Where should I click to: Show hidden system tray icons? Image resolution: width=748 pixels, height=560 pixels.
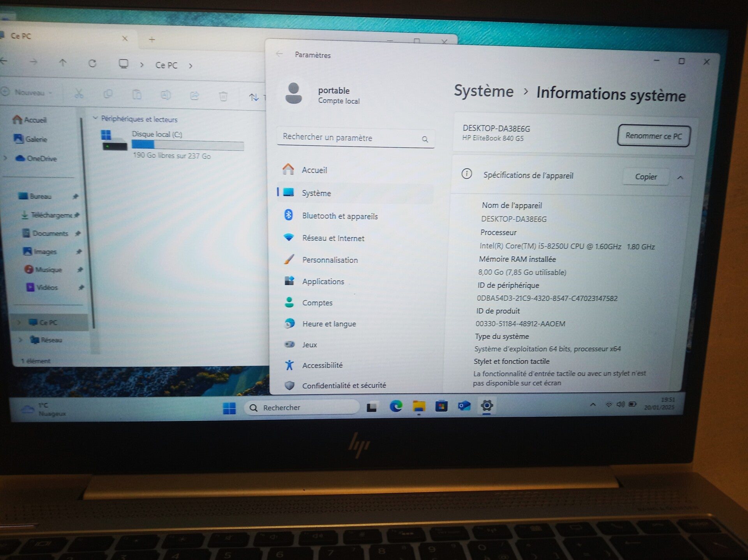593,405
